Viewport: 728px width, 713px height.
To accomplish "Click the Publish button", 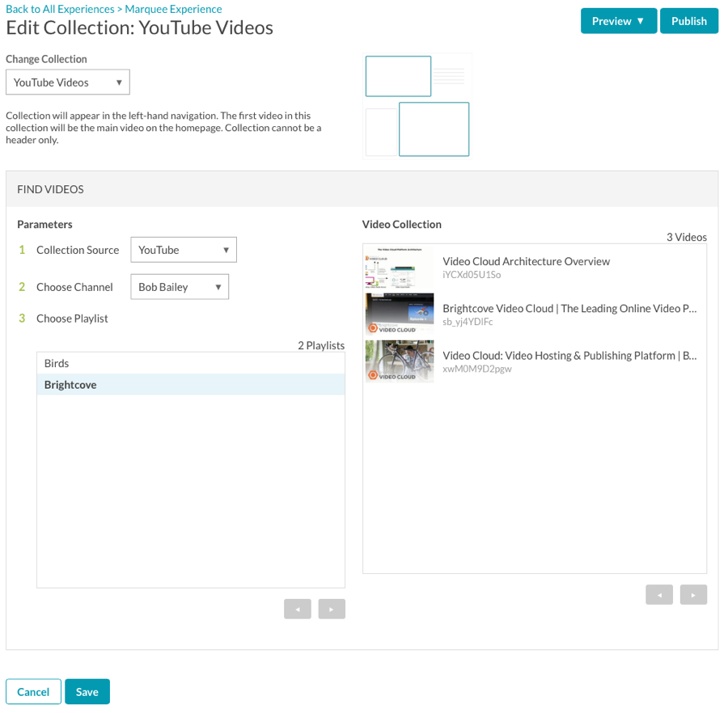I will pyautogui.click(x=689, y=21).
